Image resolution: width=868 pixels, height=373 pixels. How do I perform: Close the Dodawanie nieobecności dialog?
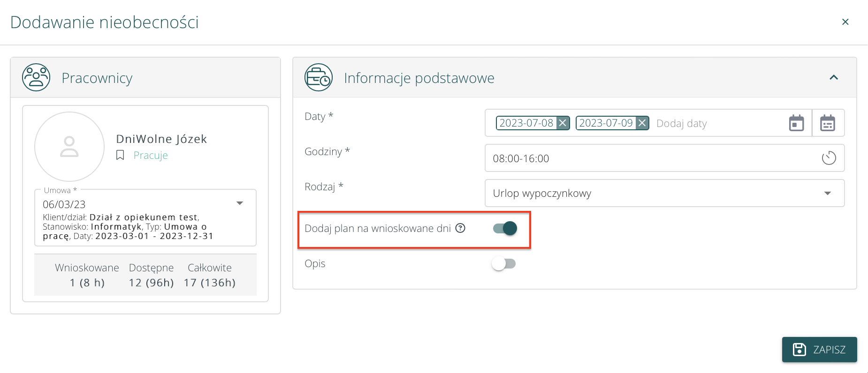point(845,22)
